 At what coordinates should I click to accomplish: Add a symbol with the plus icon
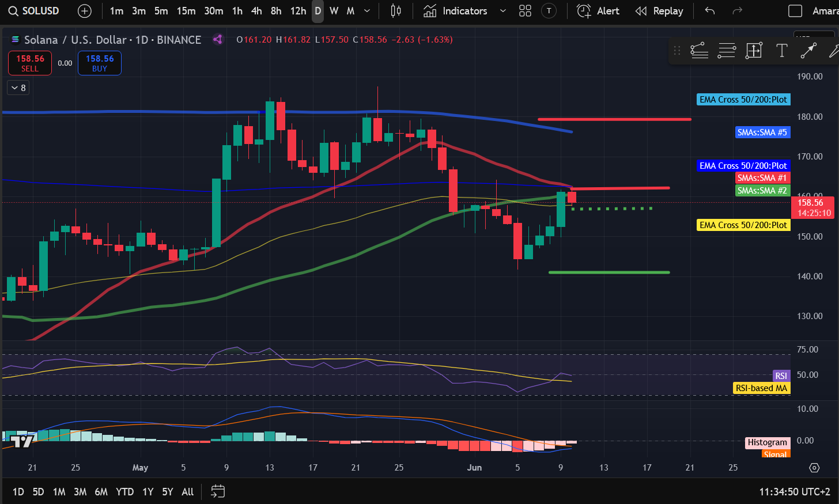pyautogui.click(x=85, y=11)
